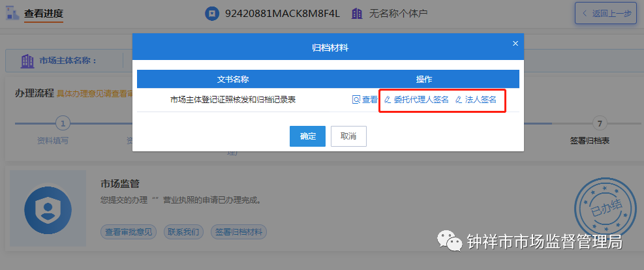Close the 归档材料 dialog
This screenshot has height=270, width=644.
click(515, 43)
